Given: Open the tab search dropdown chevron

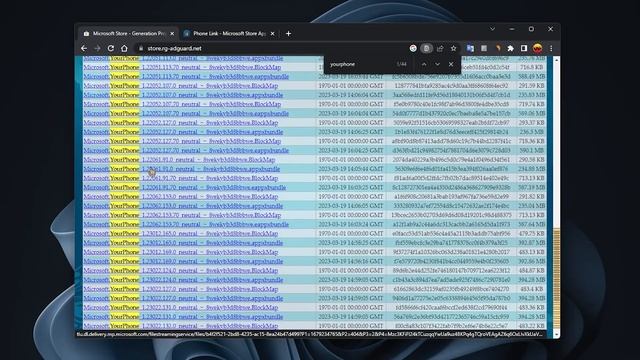Looking at the screenshot, I should coord(493,29).
